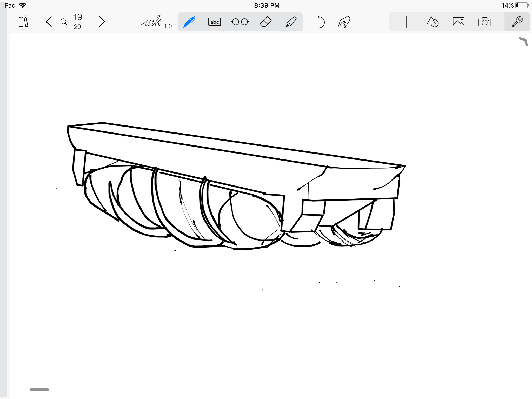Select the glasses reading mode tool
The image size is (532, 399).
click(x=240, y=22)
